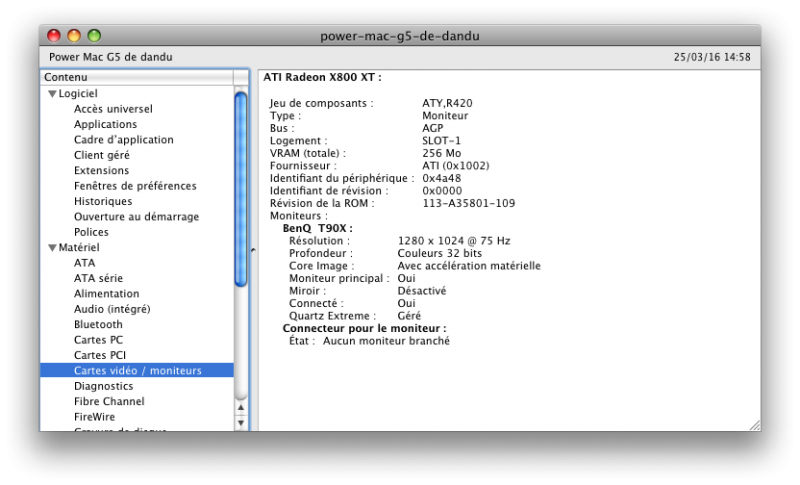Click the device ID 0x4a48

click(441, 178)
